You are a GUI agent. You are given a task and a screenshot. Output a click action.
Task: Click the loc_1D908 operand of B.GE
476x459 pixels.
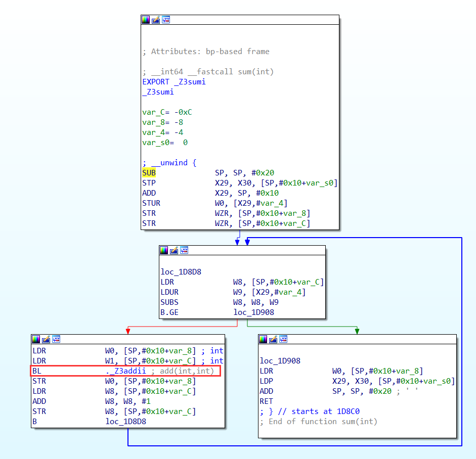[x=253, y=312]
